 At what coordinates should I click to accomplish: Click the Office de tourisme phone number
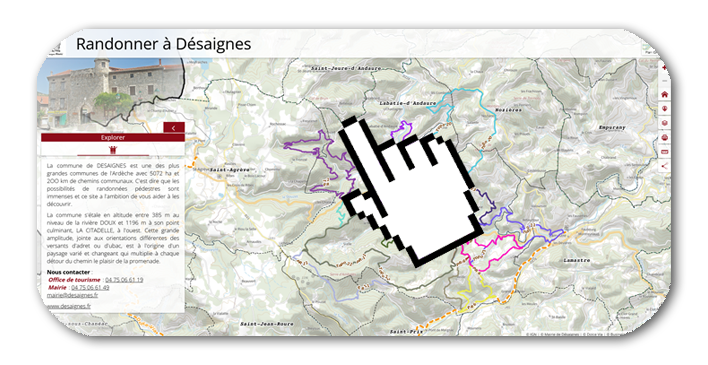click(x=124, y=280)
